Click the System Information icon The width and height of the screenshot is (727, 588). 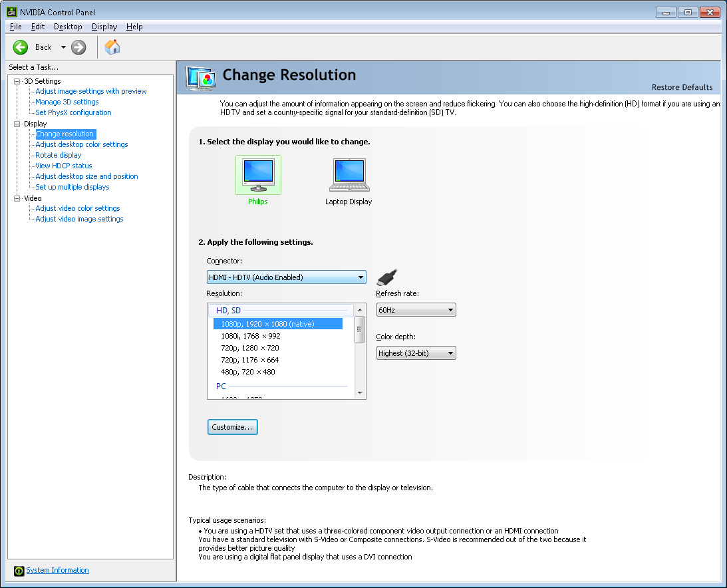point(19,571)
